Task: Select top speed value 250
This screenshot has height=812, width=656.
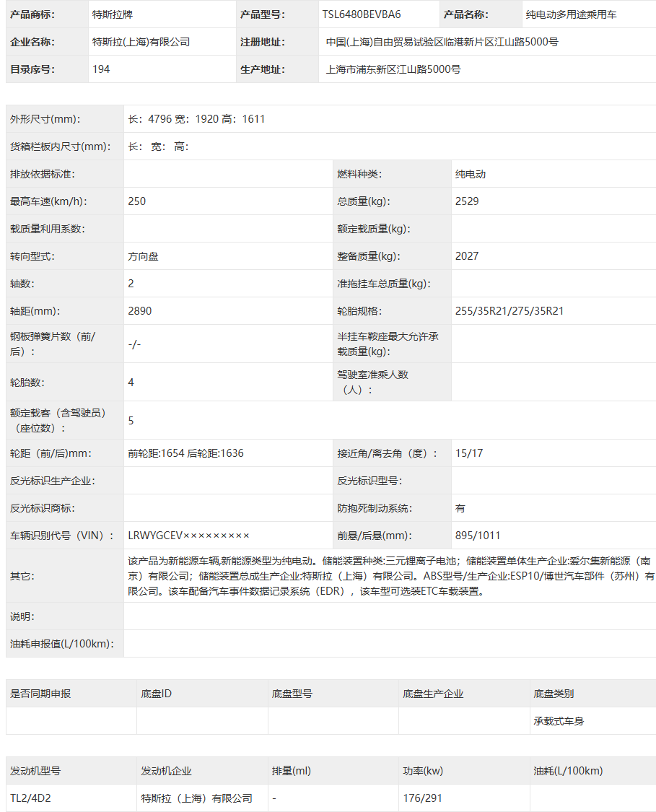Action: [136, 201]
